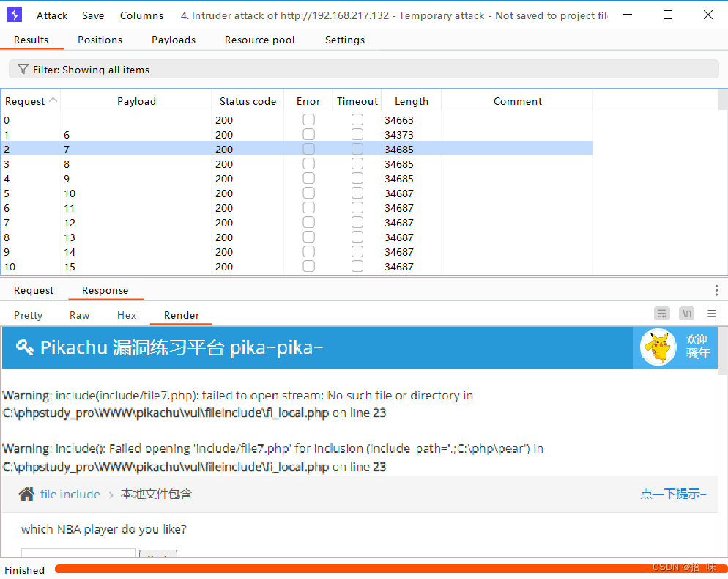Check the Timeout checkbox for request 0
The width and height of the screenshot is (728, 579).
click(x=357, y=119)
